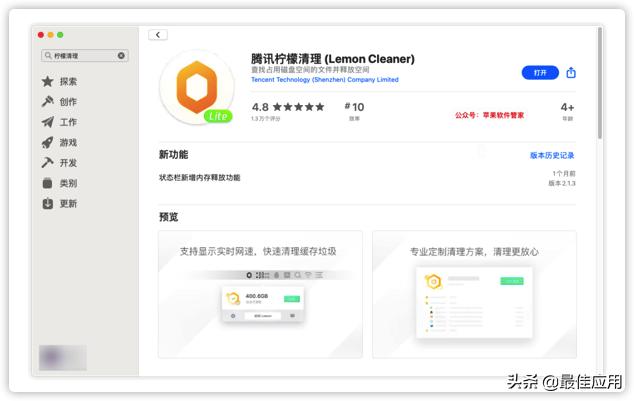This screenshot has height=401, width=634.
Task: Click the vertical scrollbar on the right
Action: coord(600,83)
